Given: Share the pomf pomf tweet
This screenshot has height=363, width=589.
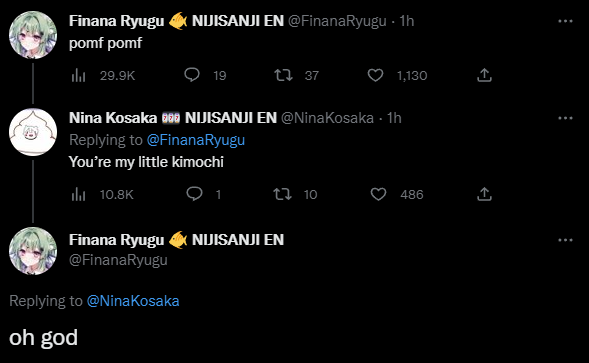Looking at the screenshot, I should pyautogui.click(x=484, y=75).
